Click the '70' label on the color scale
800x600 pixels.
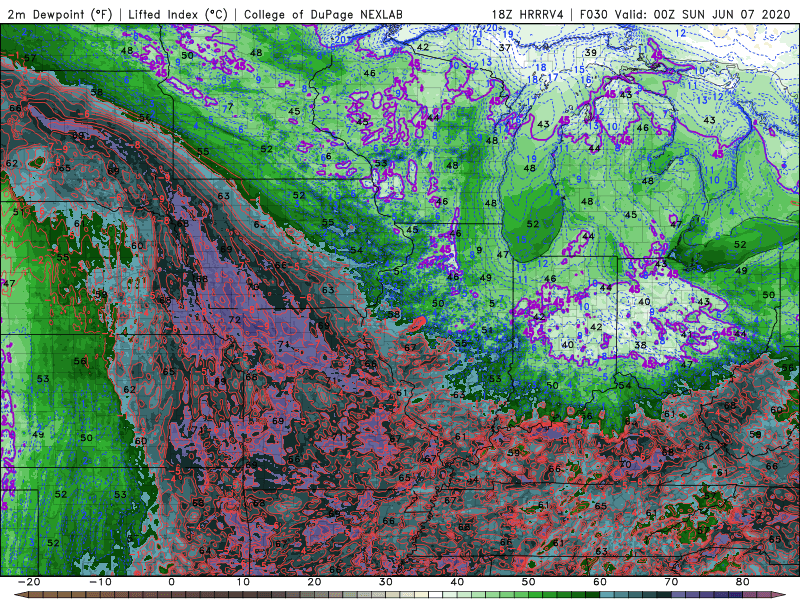coord(671,582)
